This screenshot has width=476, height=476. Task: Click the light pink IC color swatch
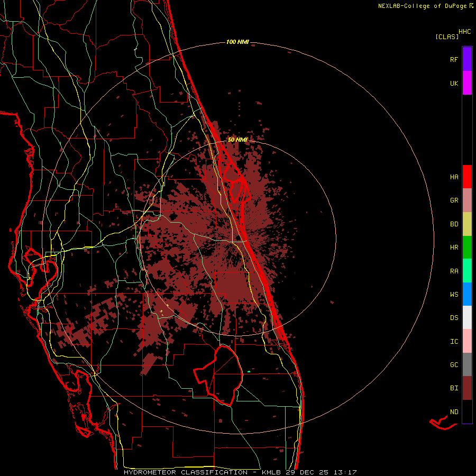(467, 341)
